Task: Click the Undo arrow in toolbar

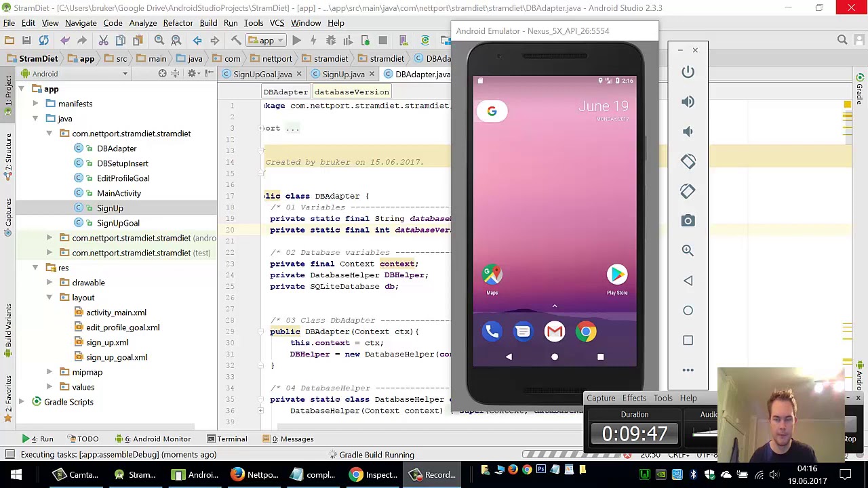Action: coord(65,41)
